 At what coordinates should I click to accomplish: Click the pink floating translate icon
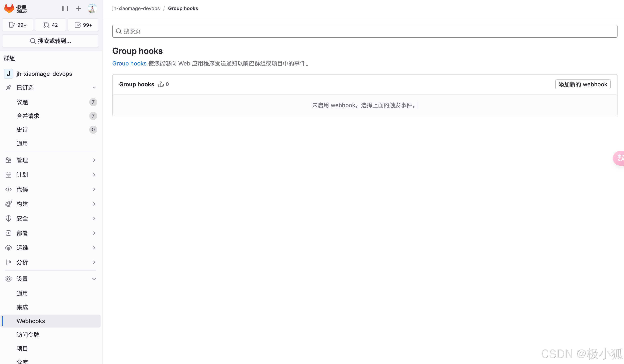click(620, 158)
